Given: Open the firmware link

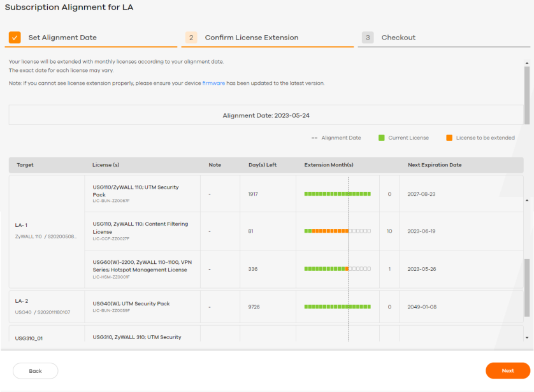Looking at the screenshot, I should pyautogui.click(x=213, y=83).
